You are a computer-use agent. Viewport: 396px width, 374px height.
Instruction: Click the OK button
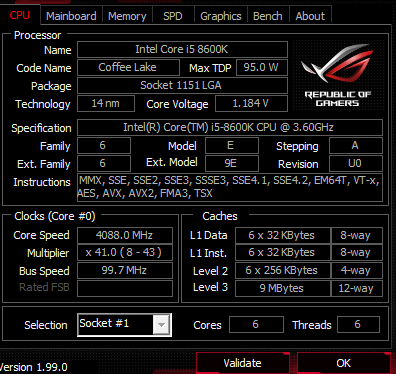pyautogui.click(x=343, y=363)
